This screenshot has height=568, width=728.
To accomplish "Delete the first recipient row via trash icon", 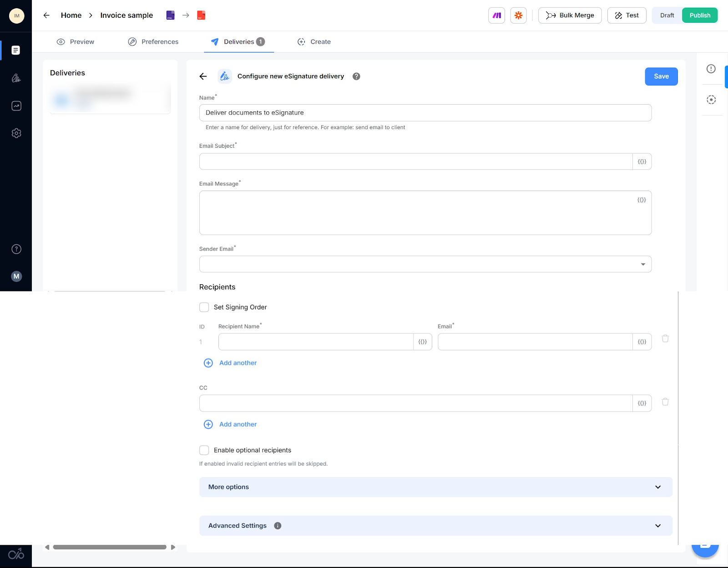I will point(665,338).
